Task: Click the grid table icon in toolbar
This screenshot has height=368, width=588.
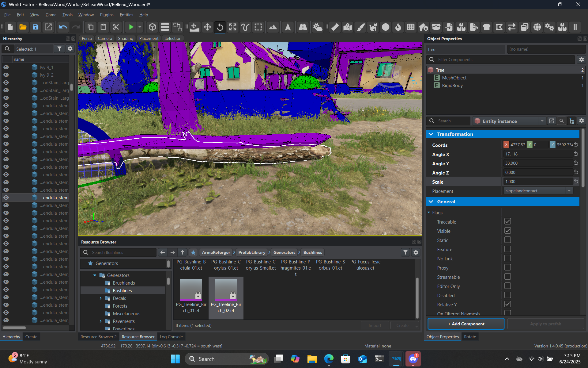Action: [411, 27]
